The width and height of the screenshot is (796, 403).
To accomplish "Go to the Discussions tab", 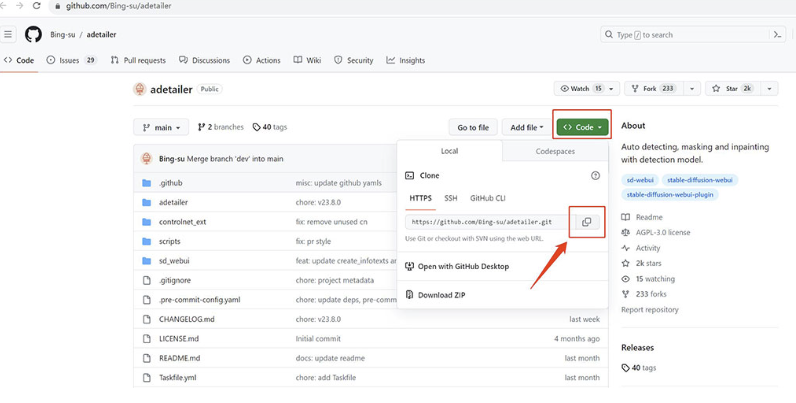I will tap(205, 60).
